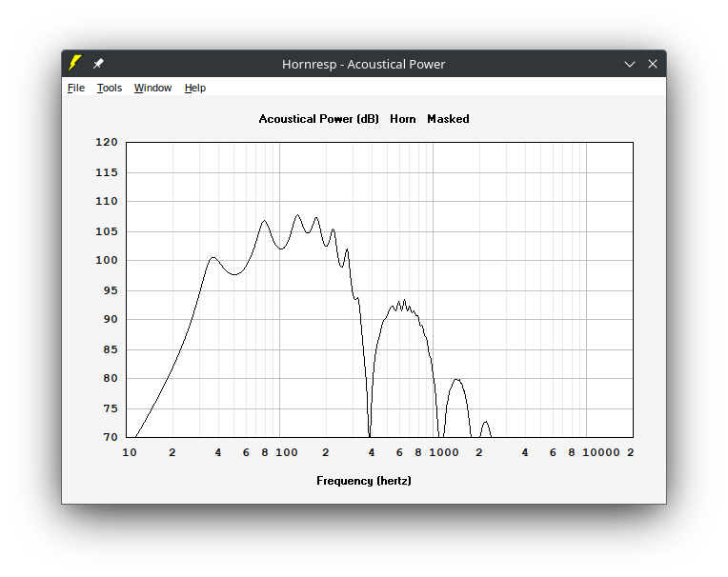
Task: Click the 90 value on the dB axis
Action: pos(111,319)
